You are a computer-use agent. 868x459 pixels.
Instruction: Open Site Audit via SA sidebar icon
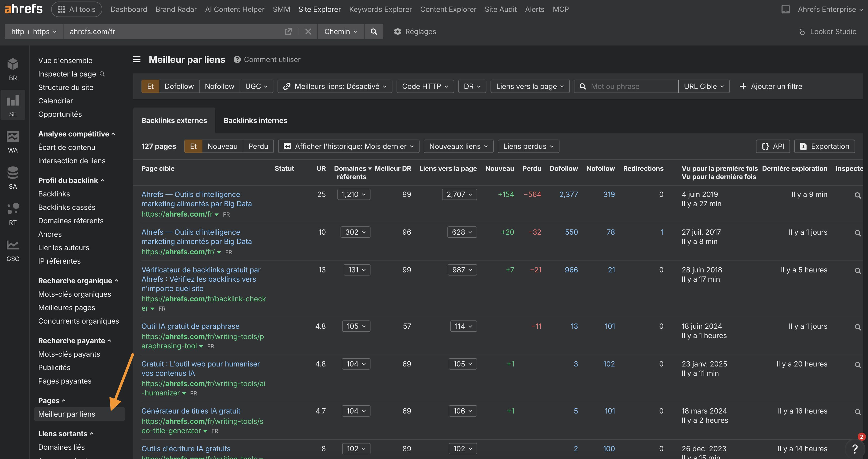(x=13, y=177)
